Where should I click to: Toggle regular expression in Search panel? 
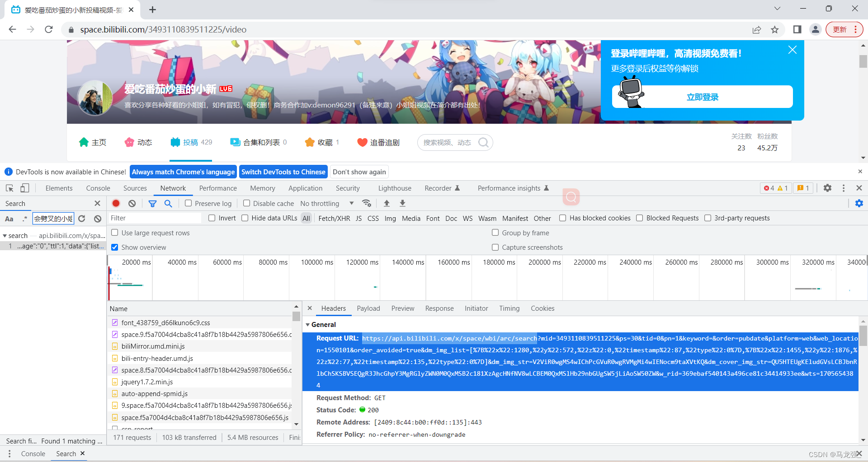tap(25, 219)
